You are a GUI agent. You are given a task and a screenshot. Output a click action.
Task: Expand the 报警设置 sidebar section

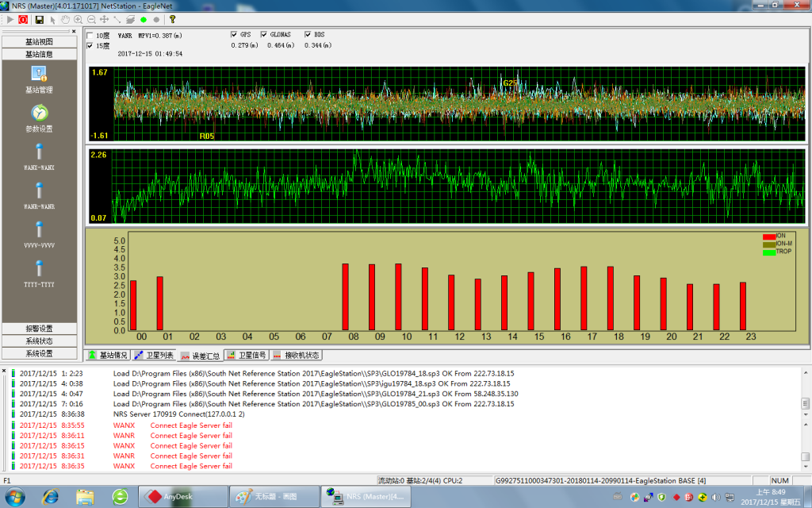click(x=39, y=329)
